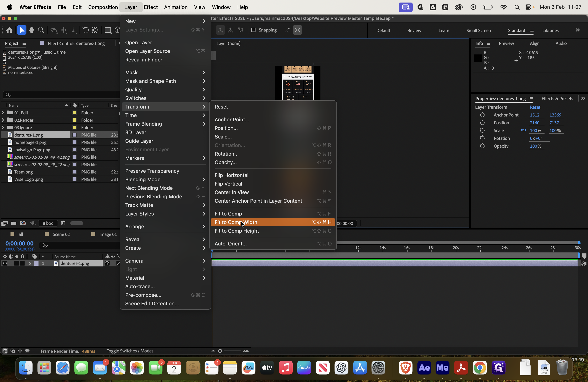Click the Home icon in toolbar
The width and height of the screenshot is (588, 382).
9,30
